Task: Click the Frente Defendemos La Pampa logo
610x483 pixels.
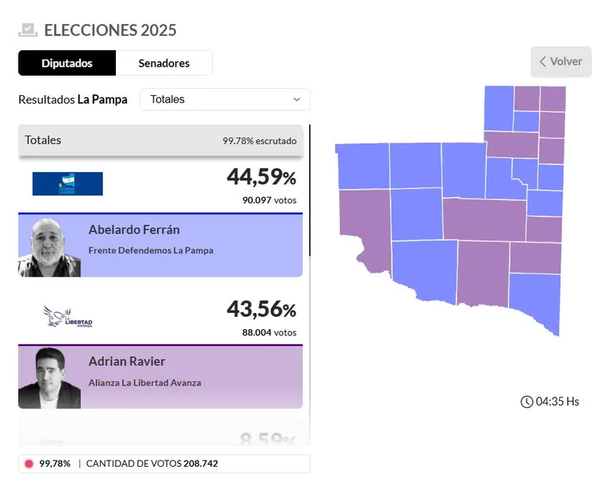Action: [x=67, y=184]
